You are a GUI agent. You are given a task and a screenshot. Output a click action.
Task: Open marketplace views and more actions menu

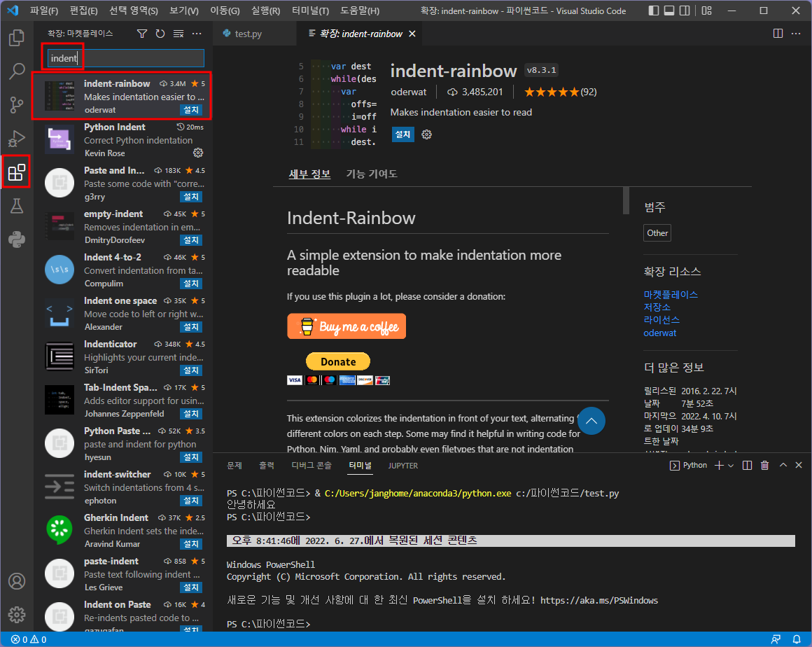click(197, 34)
